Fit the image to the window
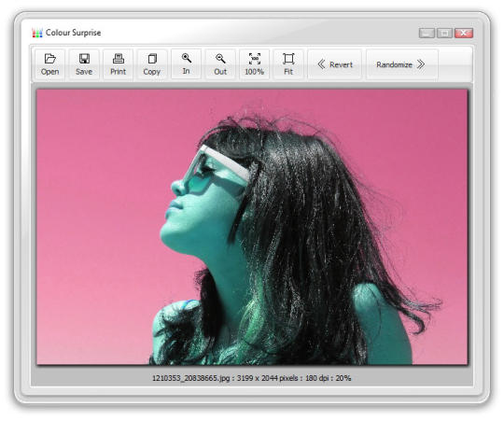The width and height of the screenshot is (504, 421). 288,64
